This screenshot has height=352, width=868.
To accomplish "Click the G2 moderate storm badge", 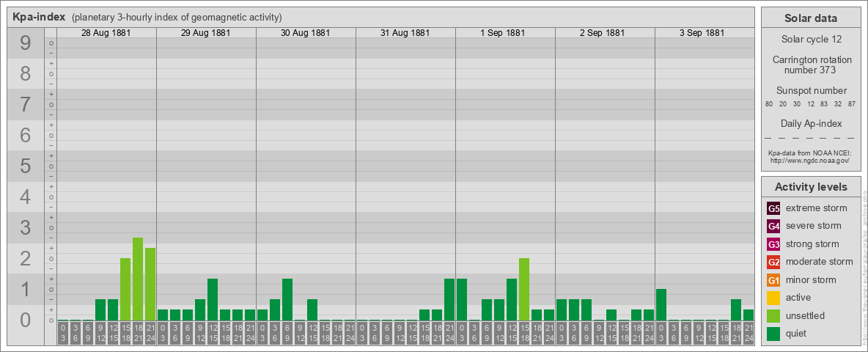I will point(774,263).
